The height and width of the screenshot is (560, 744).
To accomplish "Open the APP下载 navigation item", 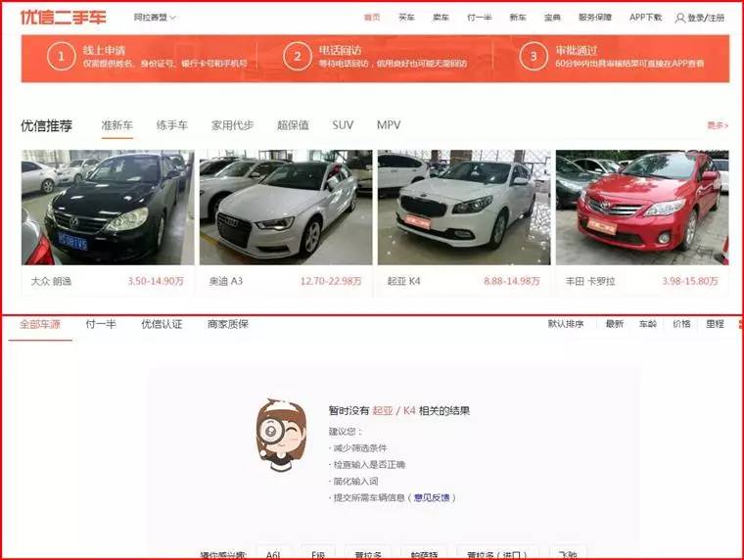I will point(645,18).
